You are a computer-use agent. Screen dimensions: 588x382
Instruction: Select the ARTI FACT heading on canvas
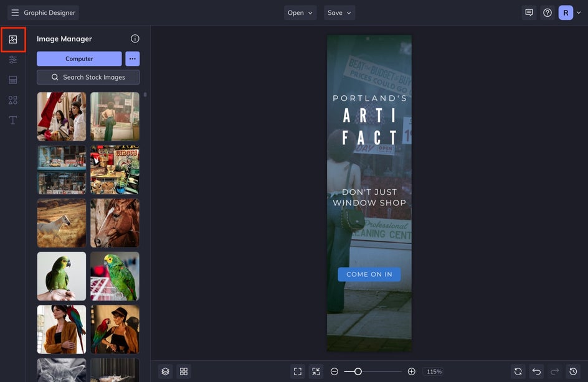(370, 126)
